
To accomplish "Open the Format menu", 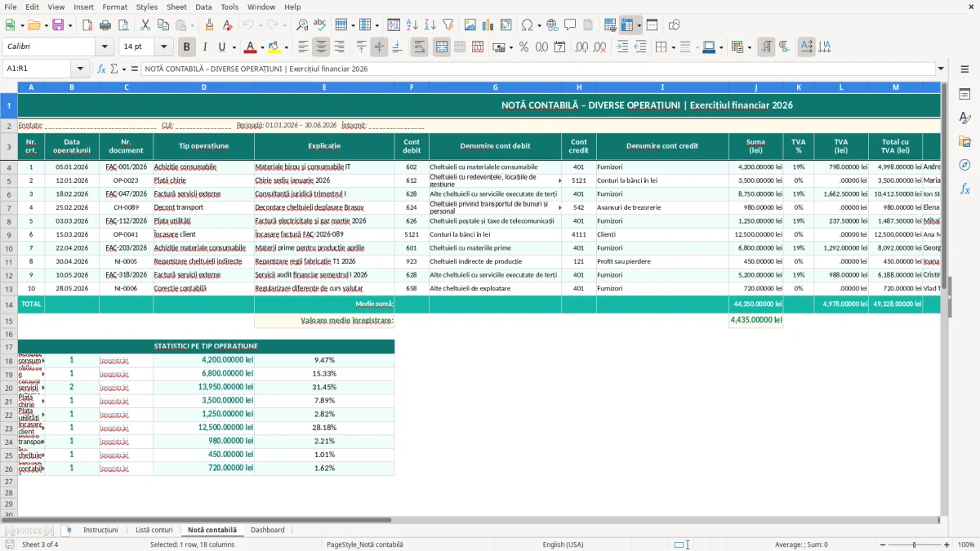I will point(114,7).
